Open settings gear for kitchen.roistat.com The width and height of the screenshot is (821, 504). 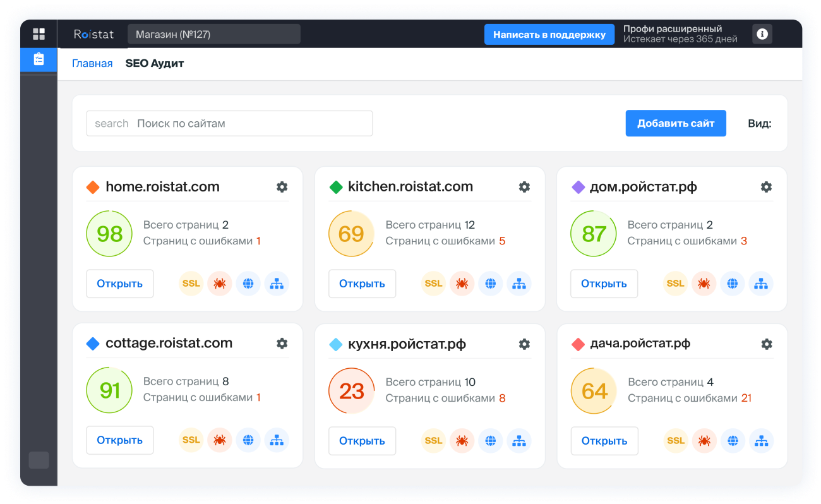[x=524, y=187]
